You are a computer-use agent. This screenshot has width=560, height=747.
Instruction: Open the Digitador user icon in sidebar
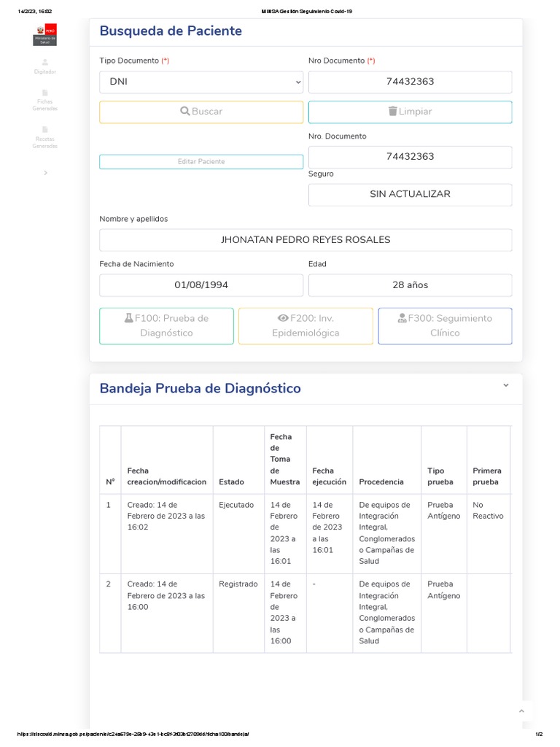point(44,62)
